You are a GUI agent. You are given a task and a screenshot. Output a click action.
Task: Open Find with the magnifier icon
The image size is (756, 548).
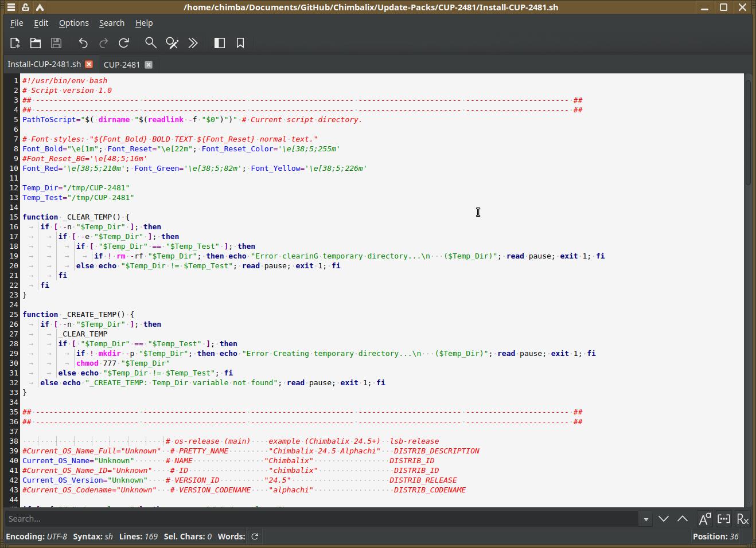(150, 43)
